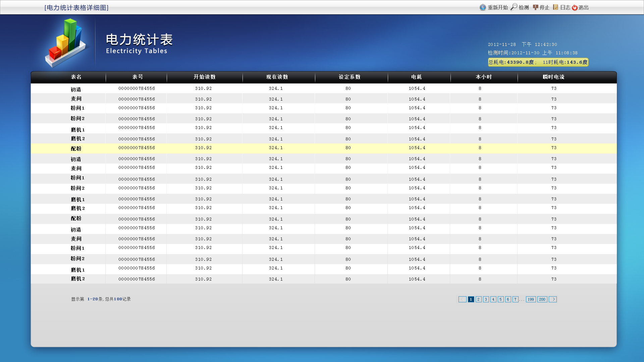Click the magnifier detect (检测) icon

(x=514, y=7)
